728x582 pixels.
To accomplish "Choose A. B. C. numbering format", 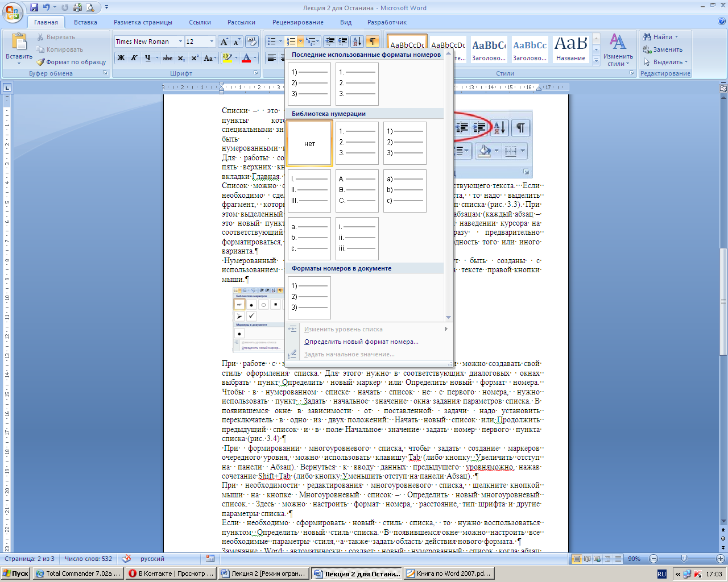I will pyautogui.click(x=357, y=191).
